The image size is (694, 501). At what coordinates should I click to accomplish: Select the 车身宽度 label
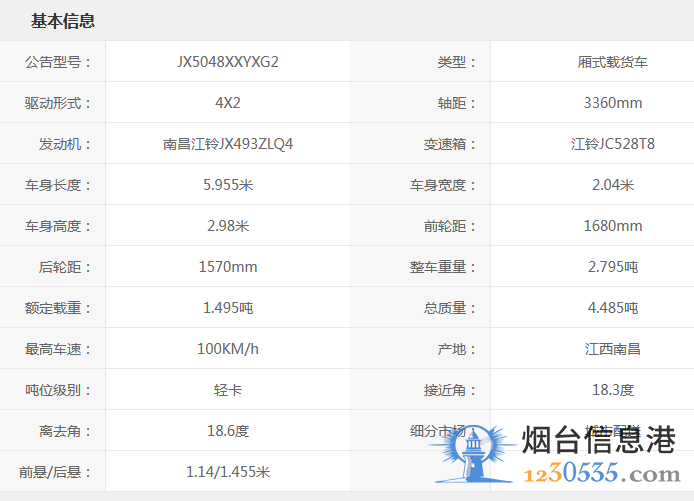coord(443,185)
